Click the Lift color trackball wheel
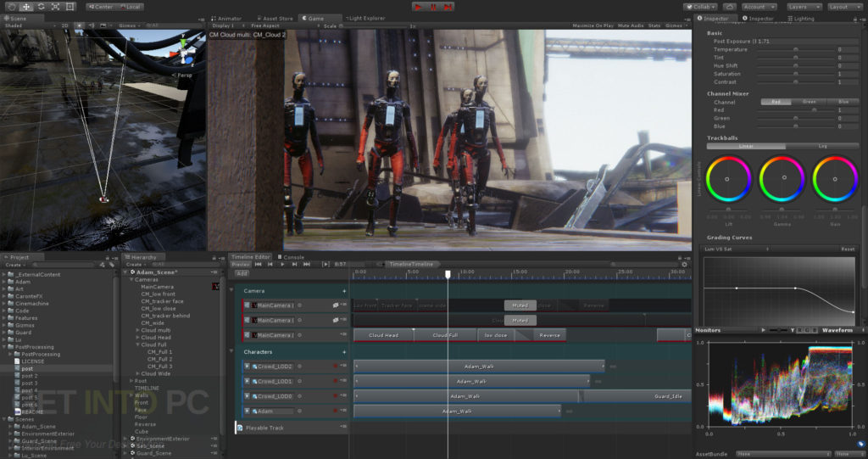Viewport: 868px width, 459px height. point(727,178)
